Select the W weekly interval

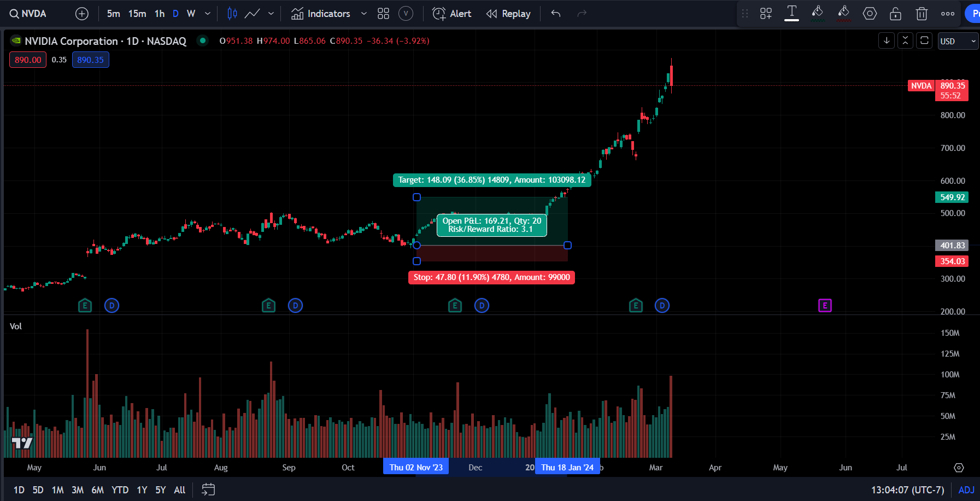click(x=191, y=14)
